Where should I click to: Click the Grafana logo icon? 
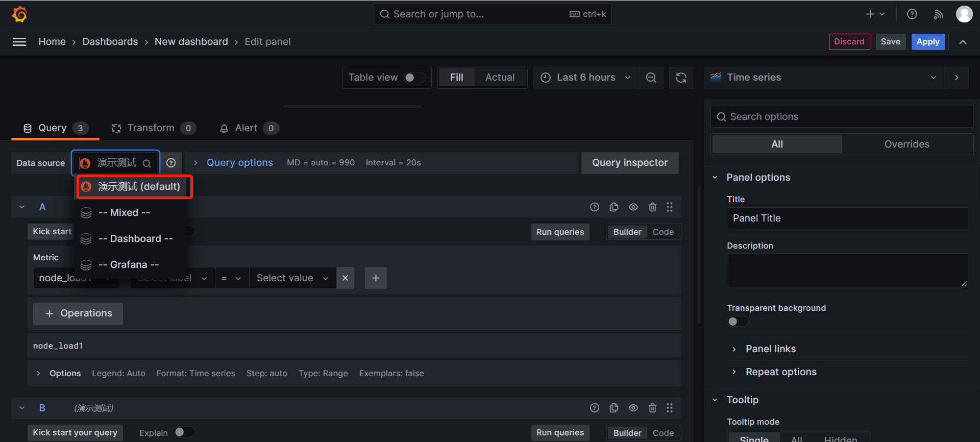(19, 14)
